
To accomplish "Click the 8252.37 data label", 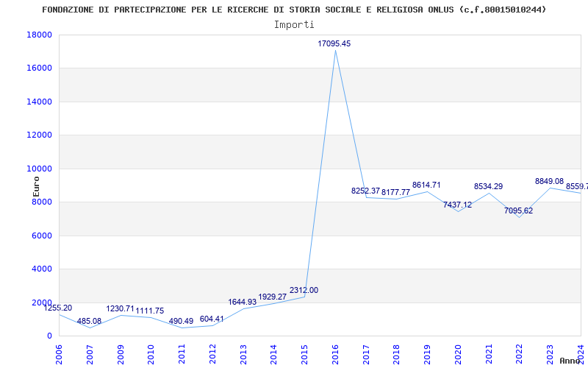I will (365, 191).
